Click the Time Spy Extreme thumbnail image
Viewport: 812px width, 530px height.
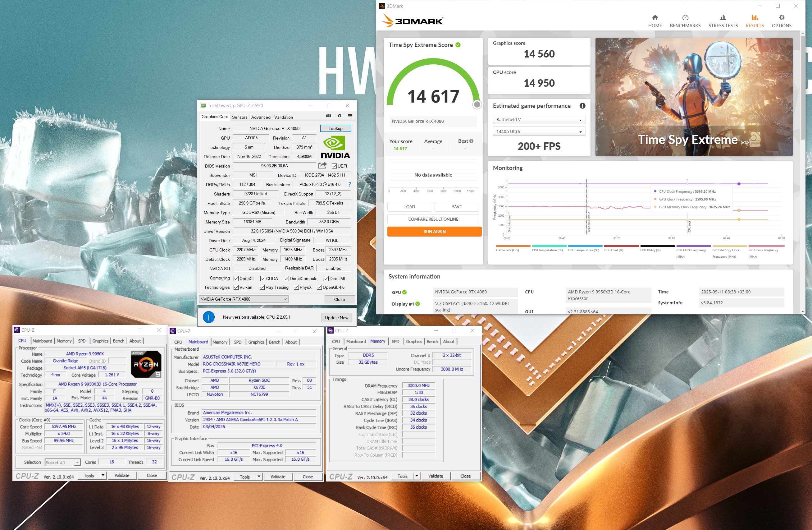[694, 97]
